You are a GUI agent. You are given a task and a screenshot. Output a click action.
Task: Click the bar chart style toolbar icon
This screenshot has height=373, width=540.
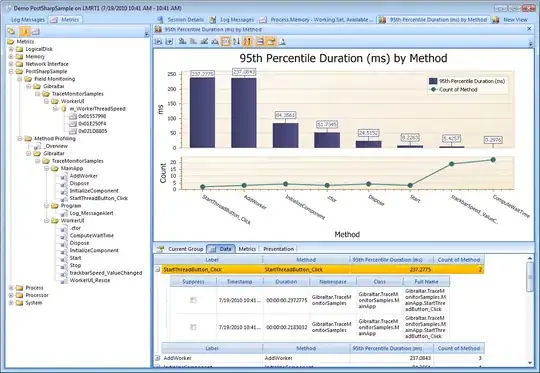(182, 42)
